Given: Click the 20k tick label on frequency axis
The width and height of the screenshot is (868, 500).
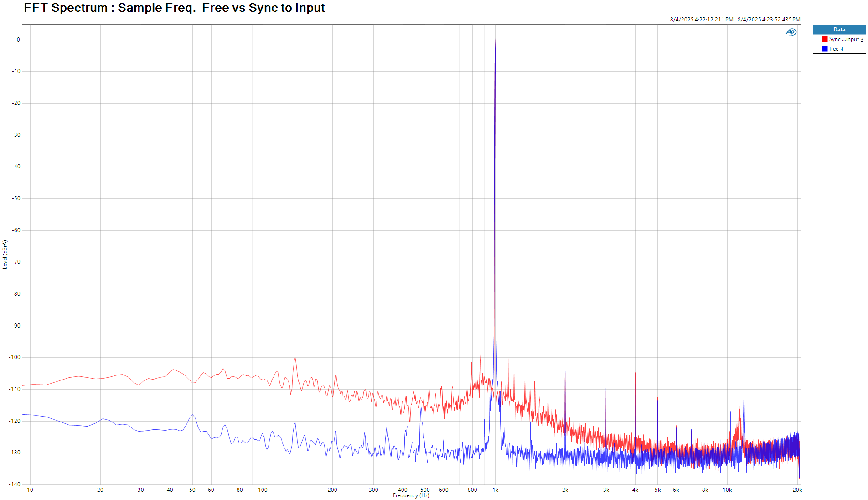Looking at the screenshot, I should (797, 490).
